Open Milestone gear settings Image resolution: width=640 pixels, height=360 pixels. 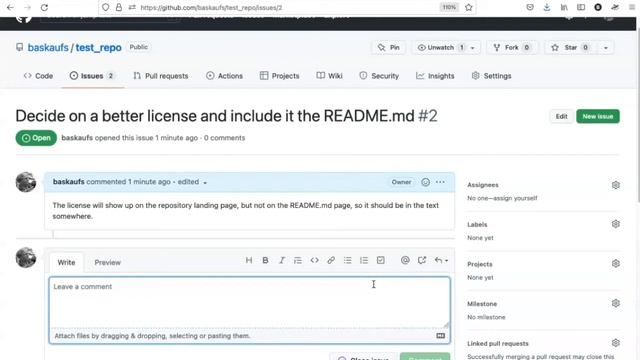pos(616,303)
